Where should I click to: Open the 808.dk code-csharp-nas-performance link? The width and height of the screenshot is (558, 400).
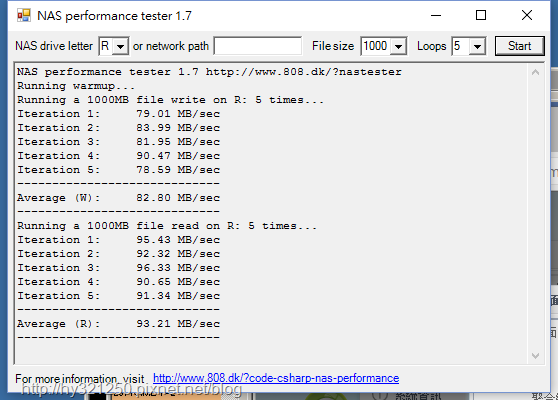click(x=276, y=378)
